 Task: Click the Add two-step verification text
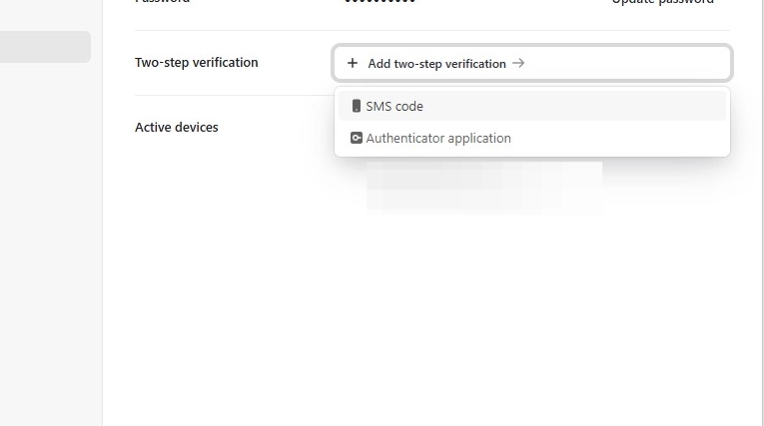click(x=436, y=63)
